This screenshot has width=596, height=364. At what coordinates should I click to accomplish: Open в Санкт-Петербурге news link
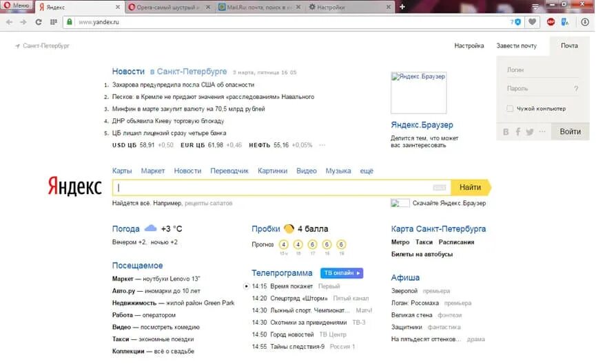pos(188,72)
